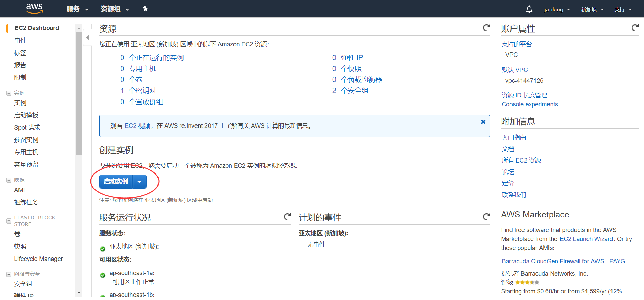This screenshot has width=644, height=300.
Task: Open the 资源组 resource groups menu
Action: click(115, 9)
